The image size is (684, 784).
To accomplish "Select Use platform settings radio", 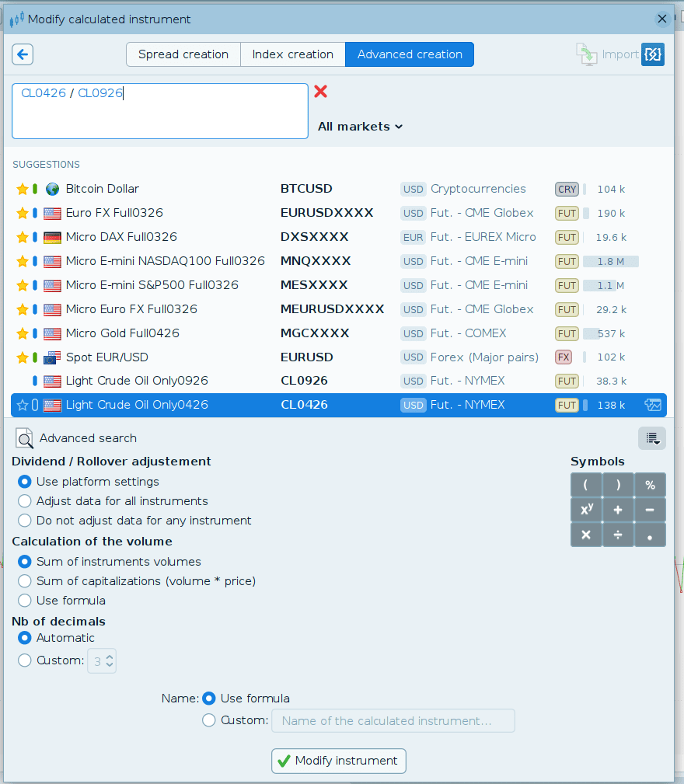I will pos(25,482).
